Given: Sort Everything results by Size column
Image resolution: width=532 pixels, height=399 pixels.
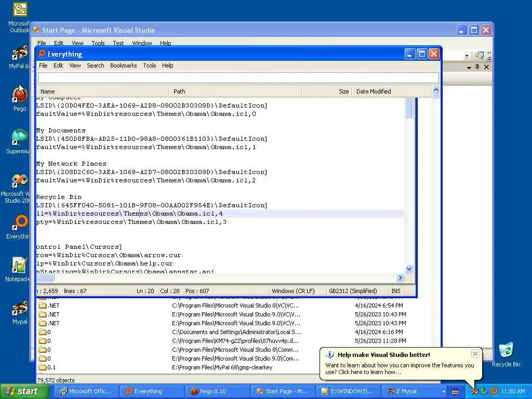Looking at the screenshot, I should click(x=326, y=91).
